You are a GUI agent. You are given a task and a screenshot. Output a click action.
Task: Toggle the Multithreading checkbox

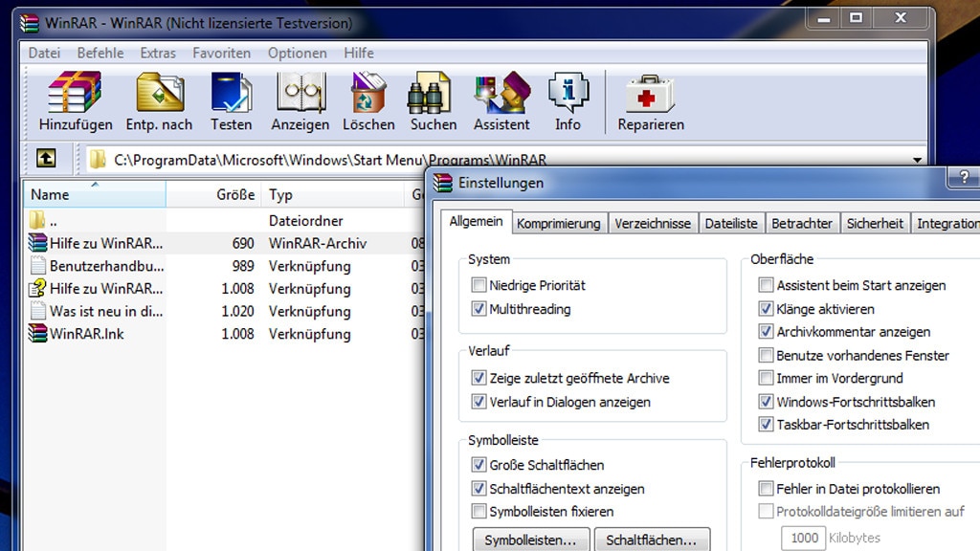coord(479,309)
